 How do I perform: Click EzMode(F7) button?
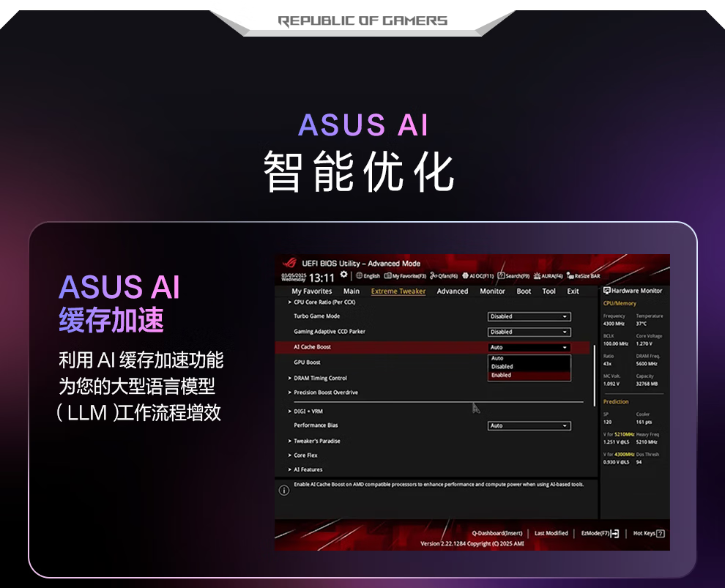[600, 533]
